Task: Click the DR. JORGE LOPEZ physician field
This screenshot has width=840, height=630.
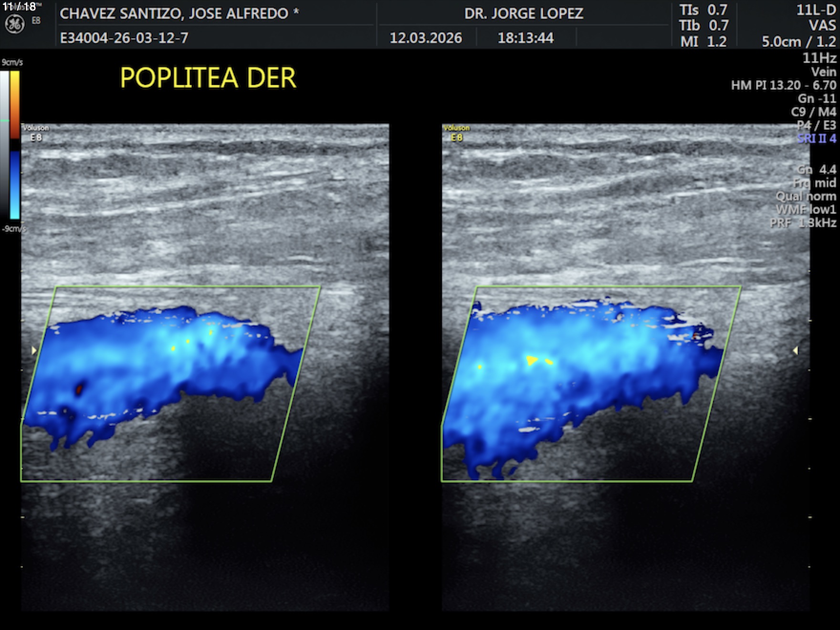Action: point(524,13)
